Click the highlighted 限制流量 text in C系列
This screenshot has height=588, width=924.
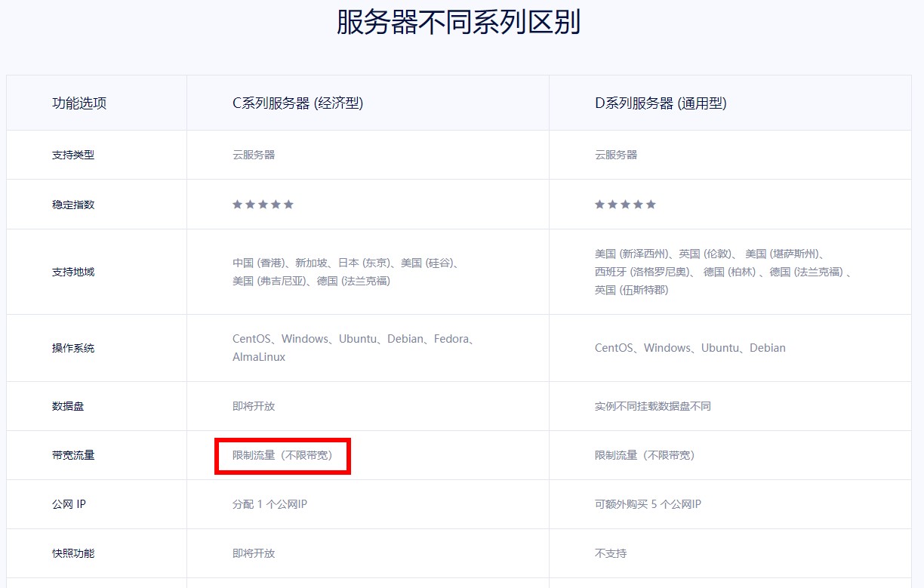[282, 455]
